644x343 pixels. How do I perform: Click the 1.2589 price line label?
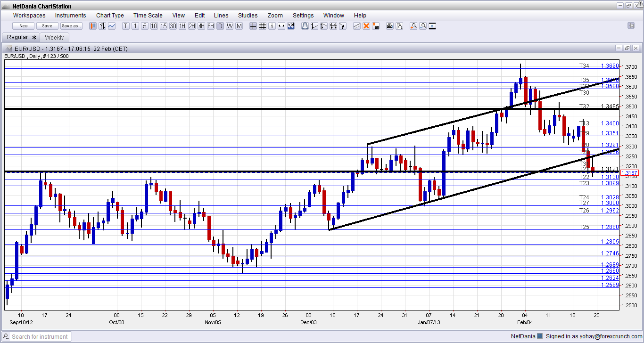pyautogui.click(x=610, y=285)
